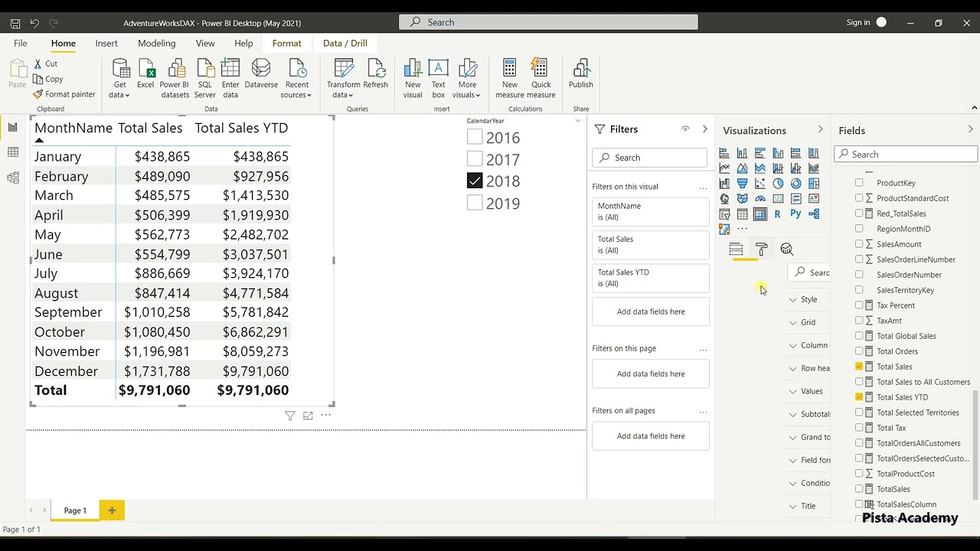Open the Get data dropdown arrow
980x551 pixels.
coord(127,96)
